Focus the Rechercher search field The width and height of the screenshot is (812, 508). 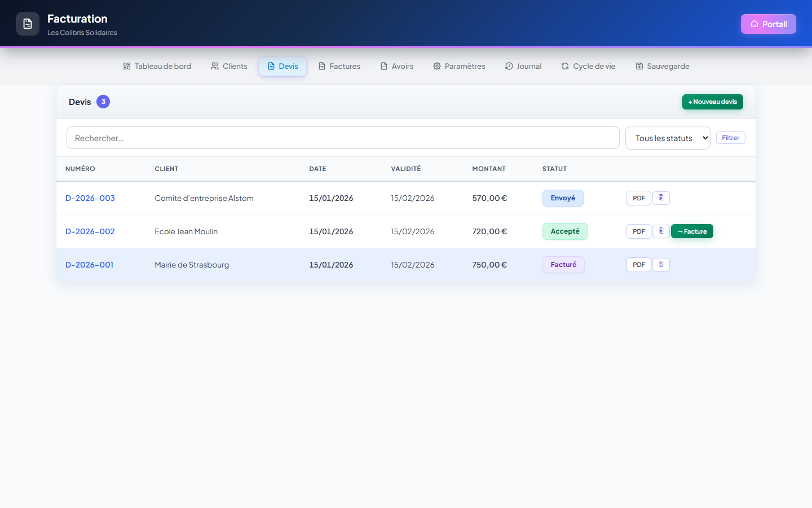coord(343,138)
